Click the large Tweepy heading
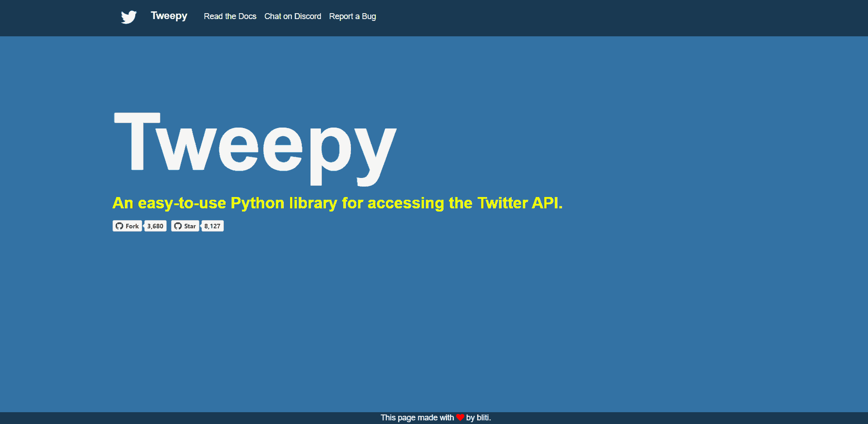Viewport: 868px width, 424px height. tap(255, 149)
